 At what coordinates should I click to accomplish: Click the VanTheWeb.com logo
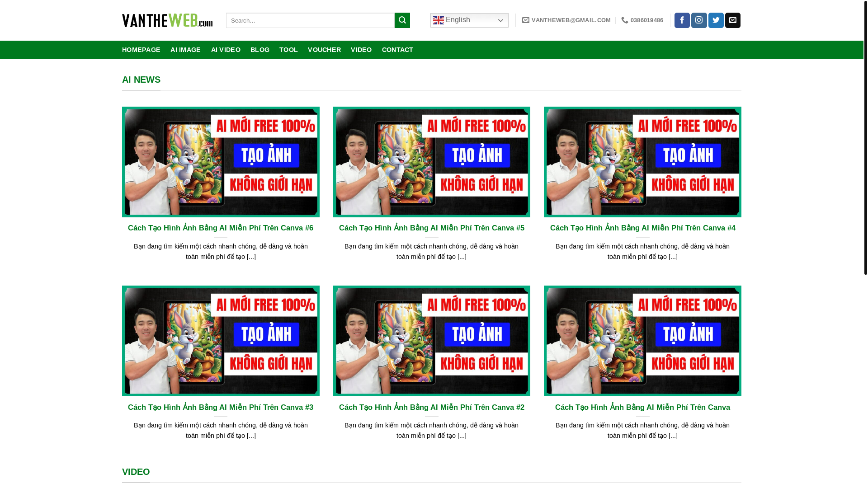coord(167,20)
